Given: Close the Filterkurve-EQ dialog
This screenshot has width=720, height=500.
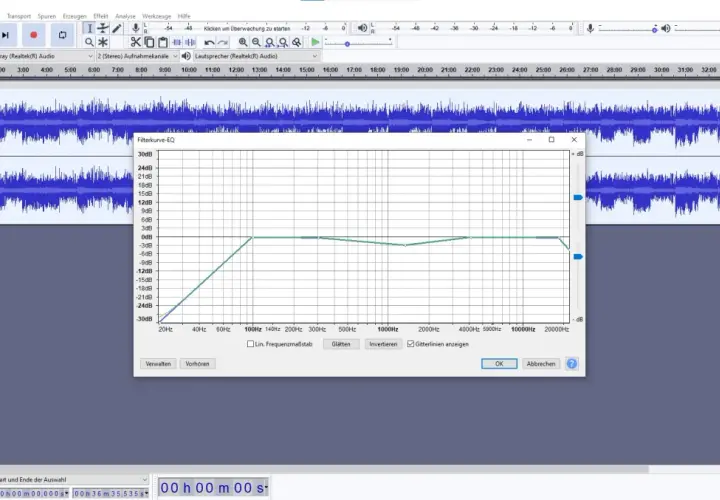Looking at the screenshot, I should point(574,140).
